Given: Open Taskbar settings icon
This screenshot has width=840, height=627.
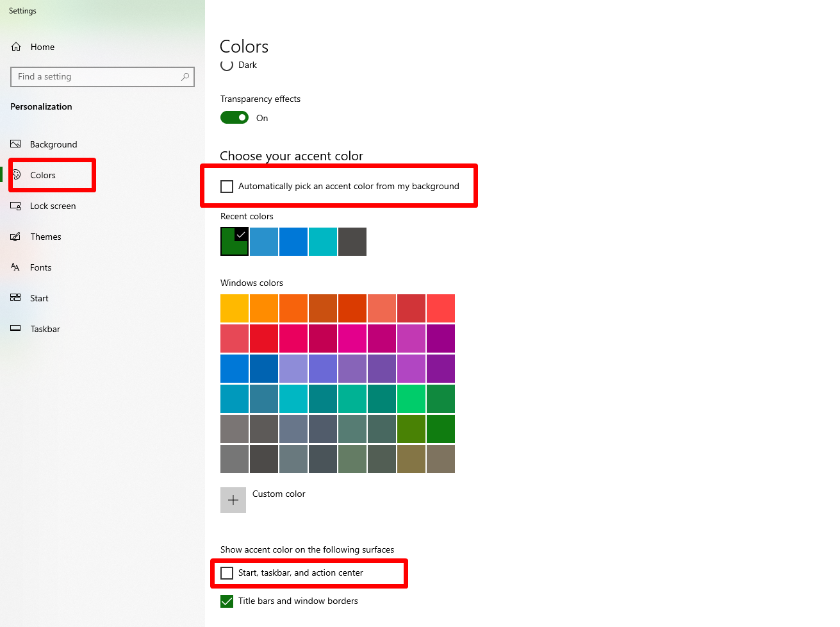Looking at the screenshot, I should [15, 328].
